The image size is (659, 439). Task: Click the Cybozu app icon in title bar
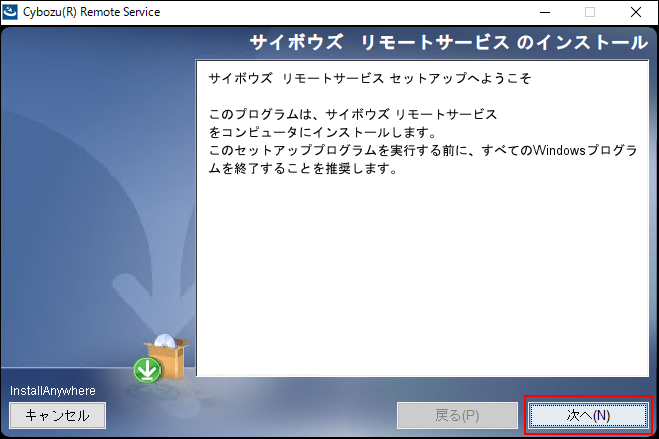click(x=10, y=12)
